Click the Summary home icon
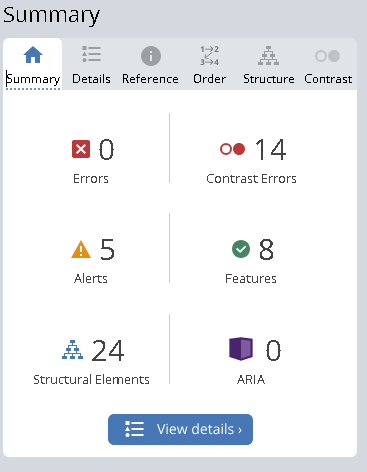The image size is (367, 472). pyautogui.click(x=33, y=55)
